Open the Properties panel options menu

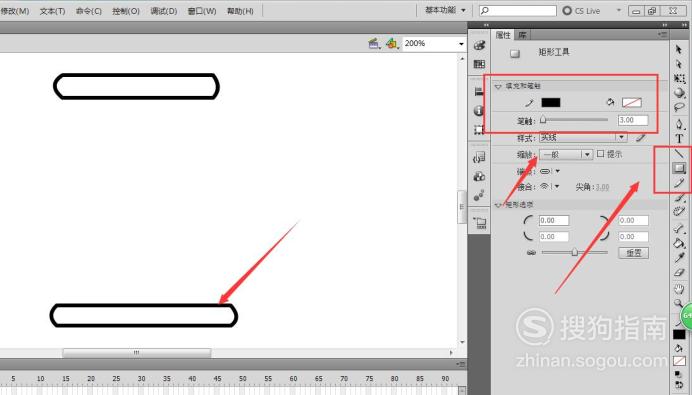662,34
